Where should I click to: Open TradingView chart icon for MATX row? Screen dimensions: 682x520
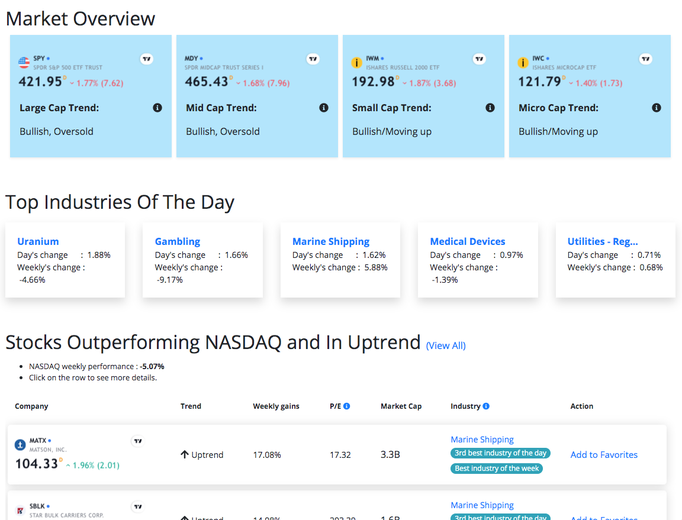(x=138, y=441)
